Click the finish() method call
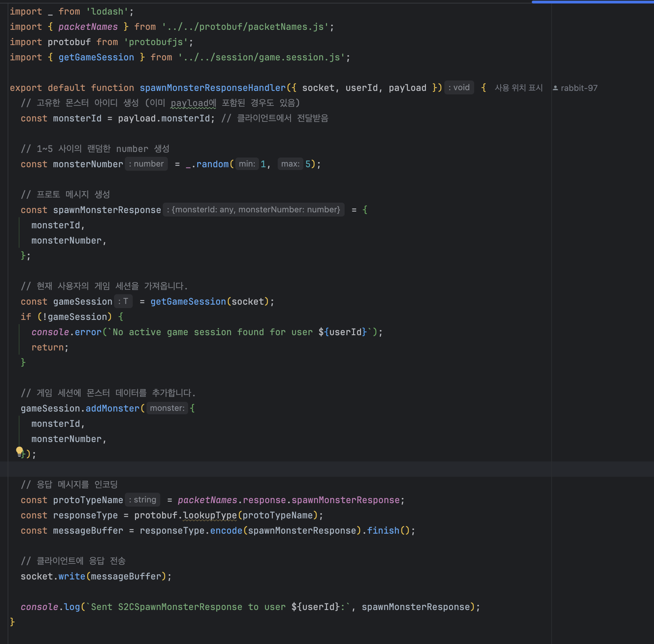The height and width of the screenshot is (644, 654). tap(388, 531)
